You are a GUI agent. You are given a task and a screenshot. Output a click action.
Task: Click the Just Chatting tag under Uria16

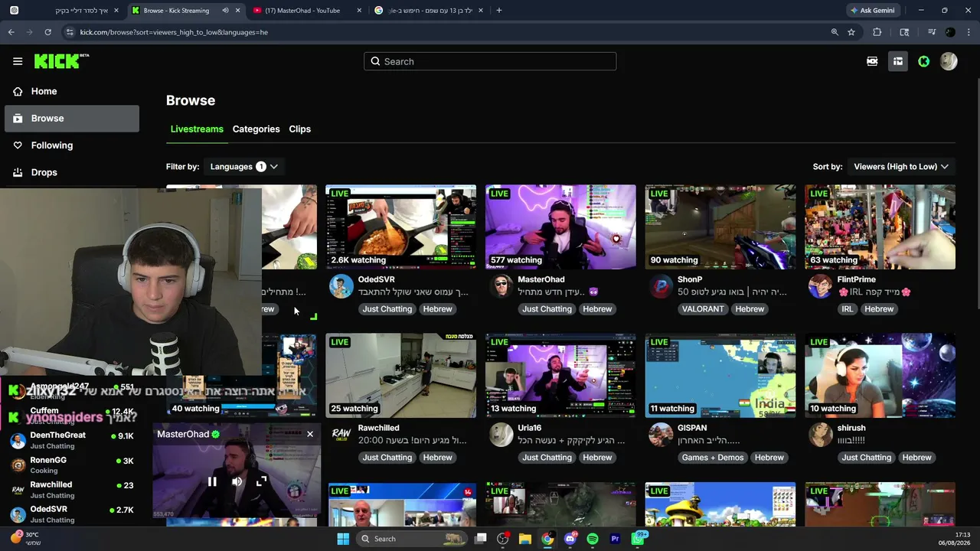(x=547, y=458)
